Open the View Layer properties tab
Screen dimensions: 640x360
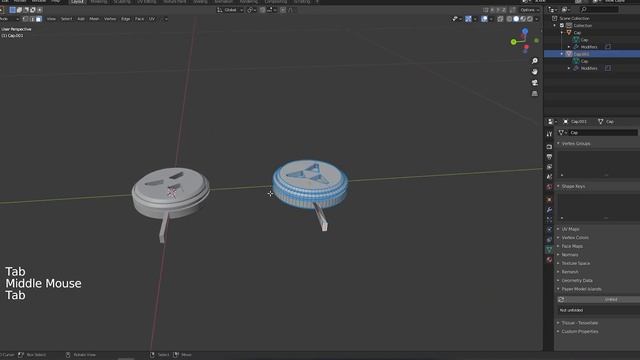point(549,167)
